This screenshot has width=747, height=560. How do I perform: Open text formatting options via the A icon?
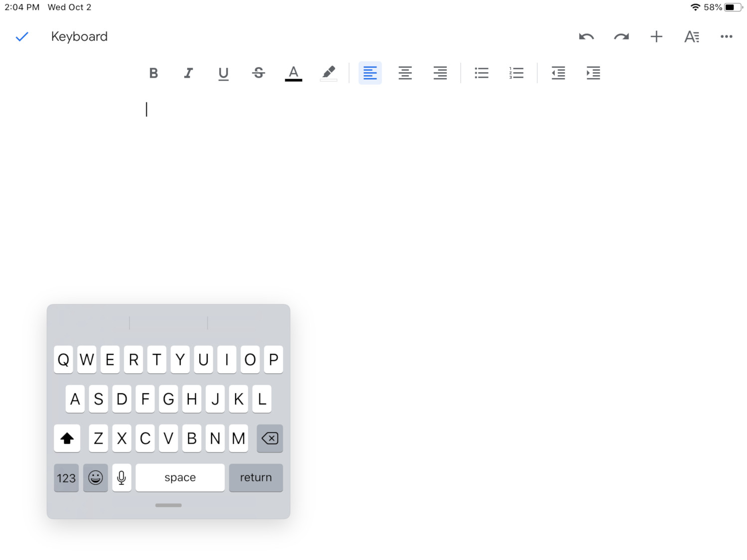pyautogui.click(x=691, y=36)
